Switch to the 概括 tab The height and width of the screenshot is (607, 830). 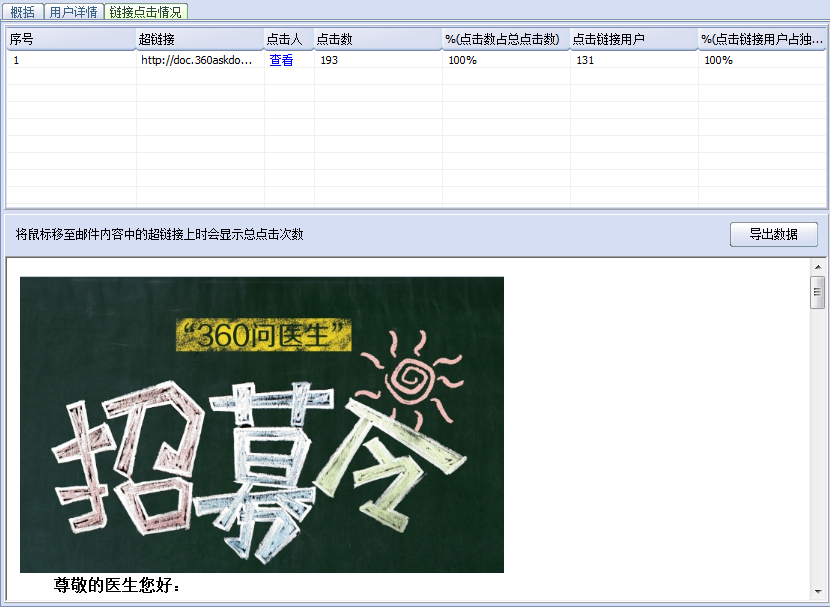pyautogui.click(x=23, y=12)
